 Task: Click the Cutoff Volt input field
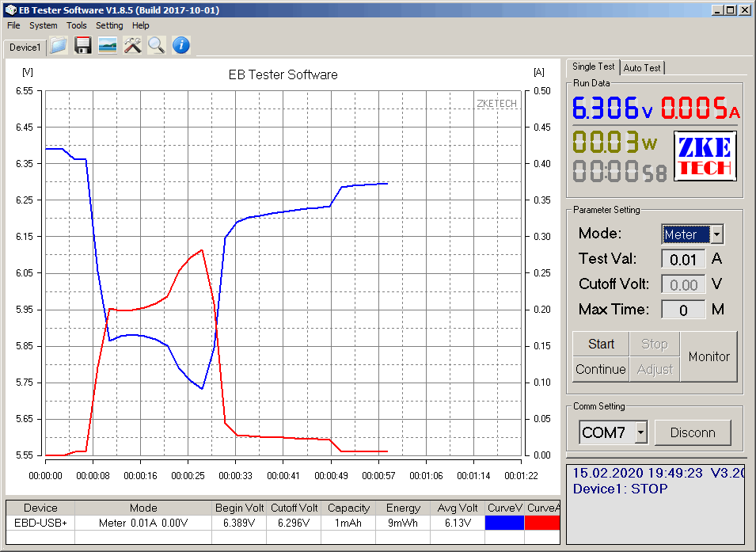[683, 284]
